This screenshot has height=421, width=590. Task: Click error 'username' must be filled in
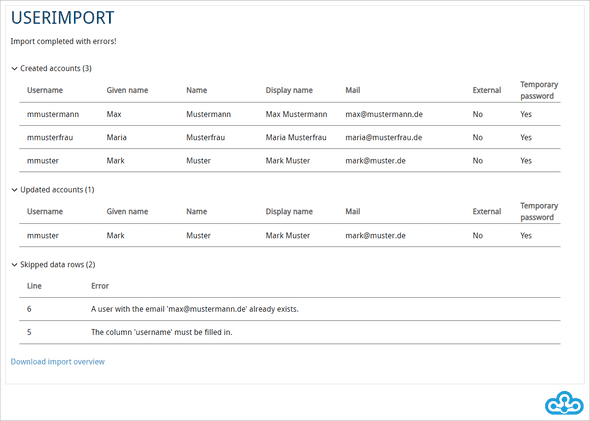pyautogui.click(x=162, y=332)
